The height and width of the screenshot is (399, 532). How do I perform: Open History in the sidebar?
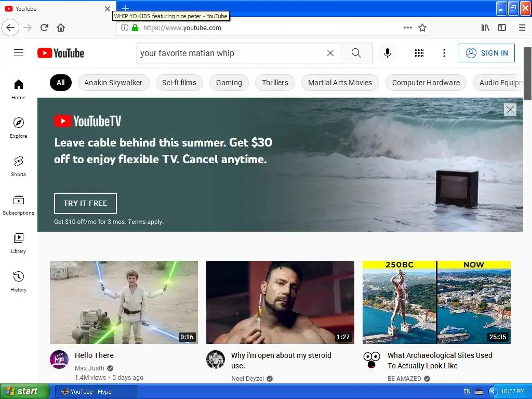[x=18, y=282]
